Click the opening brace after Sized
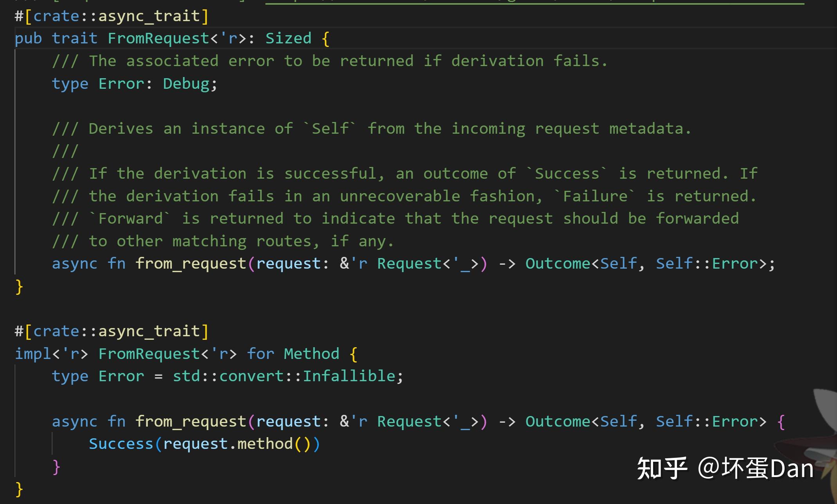Image resolution: width=837 pixels, height=504 pixels. click(326, 38)
